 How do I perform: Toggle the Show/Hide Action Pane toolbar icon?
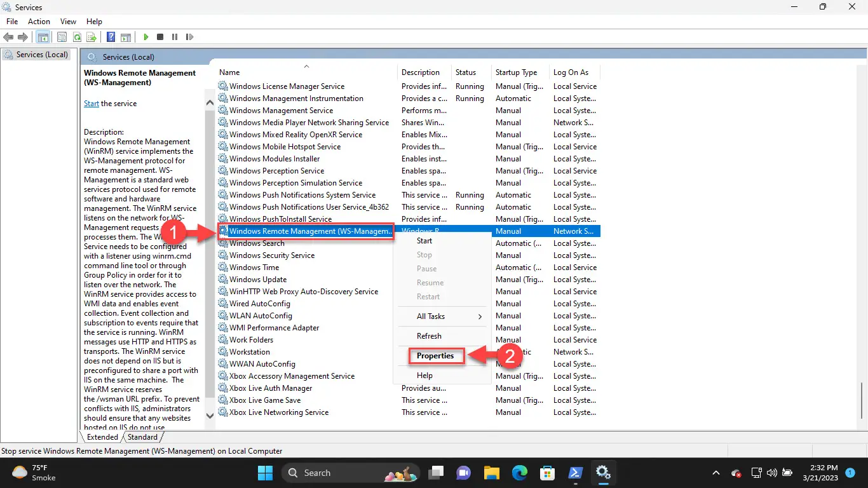(x=126, y=37)
